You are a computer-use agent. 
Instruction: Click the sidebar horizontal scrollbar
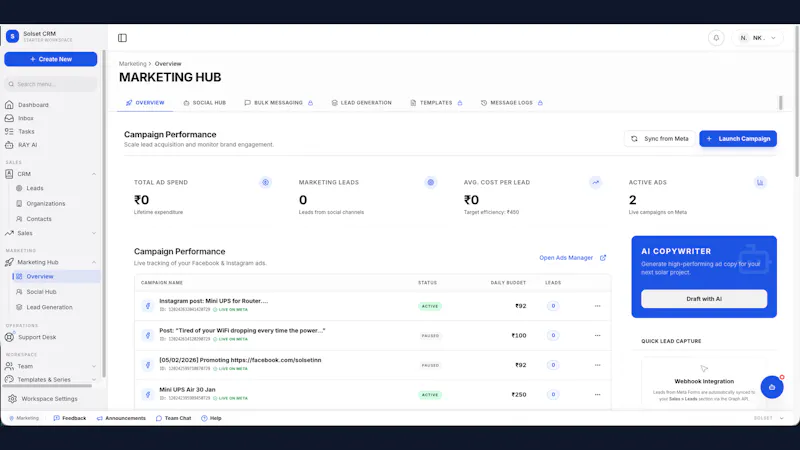pos(48,386)
